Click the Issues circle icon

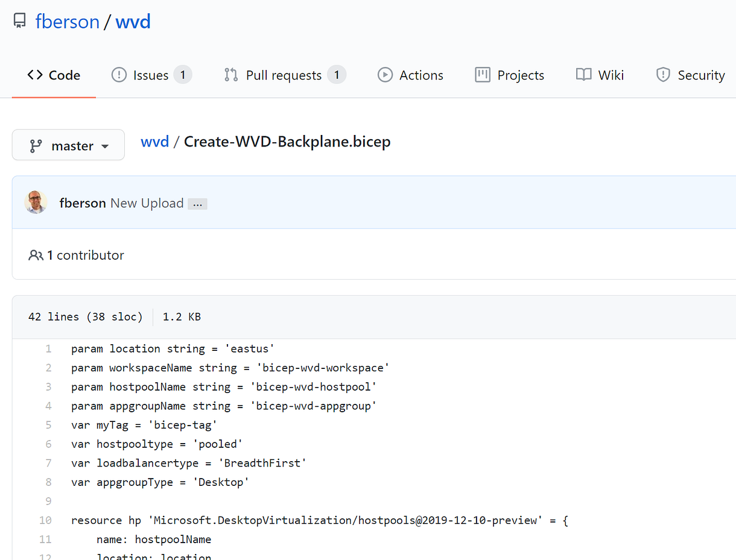[x=119, y=75]
